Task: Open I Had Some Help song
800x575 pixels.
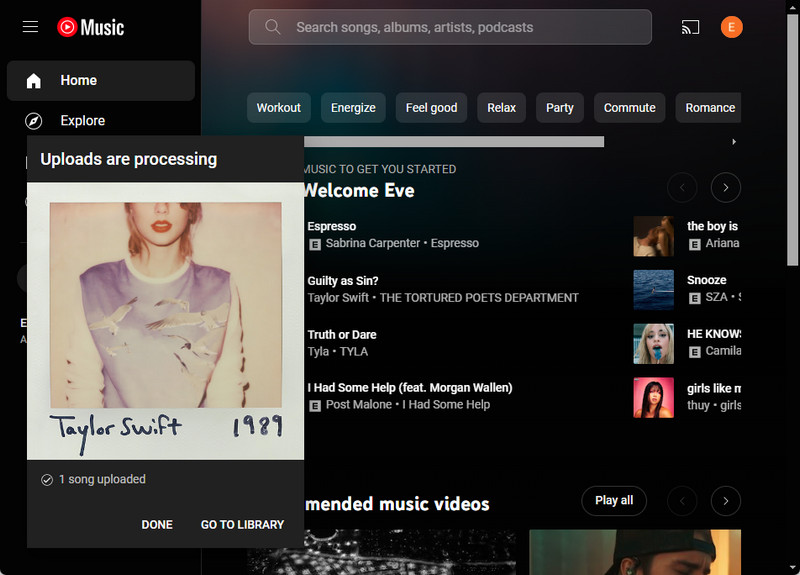Action: coord(410,388)
